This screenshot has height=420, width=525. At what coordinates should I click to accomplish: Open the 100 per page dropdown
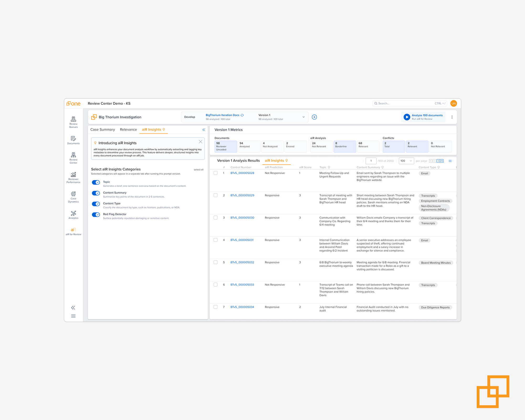coord(406,161)
